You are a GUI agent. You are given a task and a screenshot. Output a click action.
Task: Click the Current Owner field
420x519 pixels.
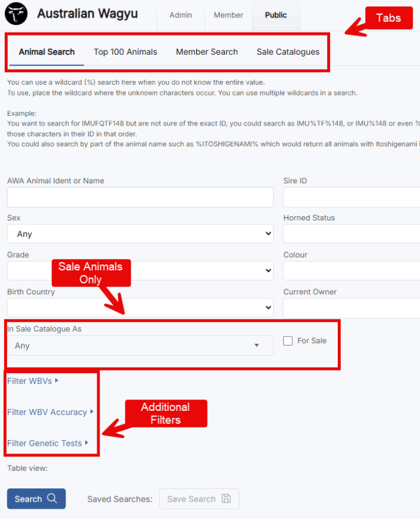click(352, 308)
